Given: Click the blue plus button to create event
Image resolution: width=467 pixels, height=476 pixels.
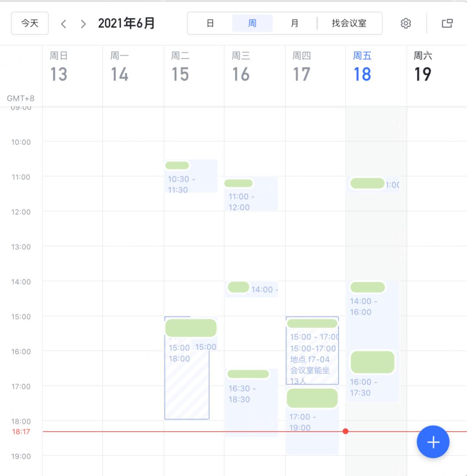Looking at the screenshot, I should (433, 442).
